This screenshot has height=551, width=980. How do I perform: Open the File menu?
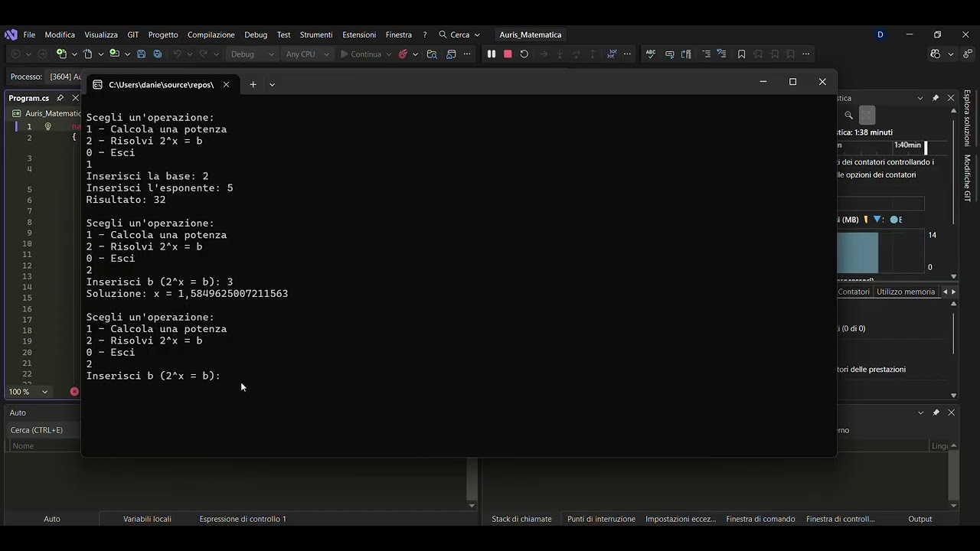point(29,34)
